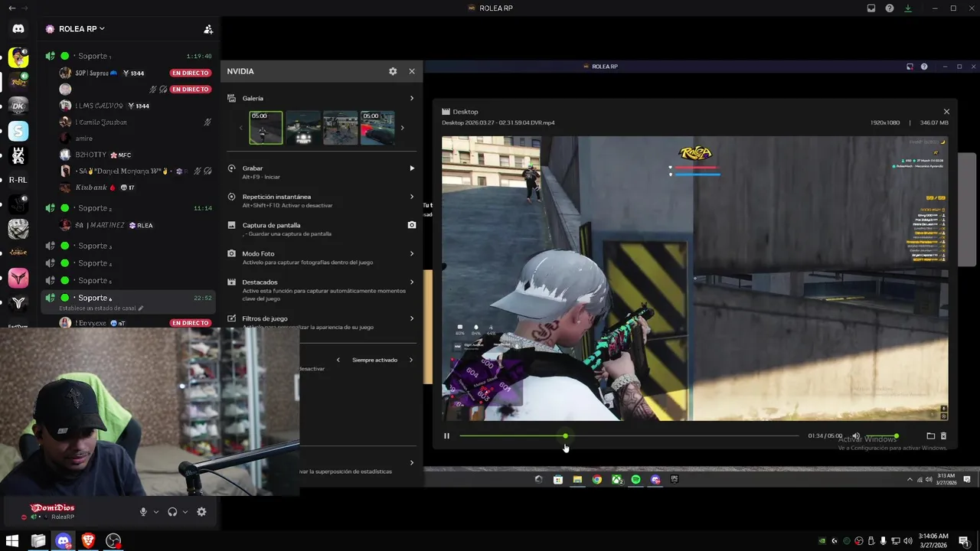Open microphone input options arrow
The height and width of the screenshot is (551, 980).
pos(156,512)
